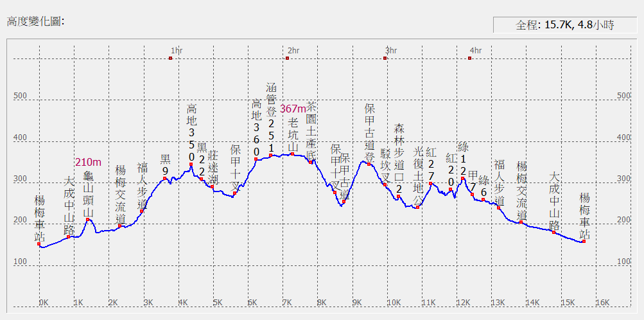Click the 高地350 waypoint marker
Image resolution: width=644 pixels, height=320 pixels.
191,165
